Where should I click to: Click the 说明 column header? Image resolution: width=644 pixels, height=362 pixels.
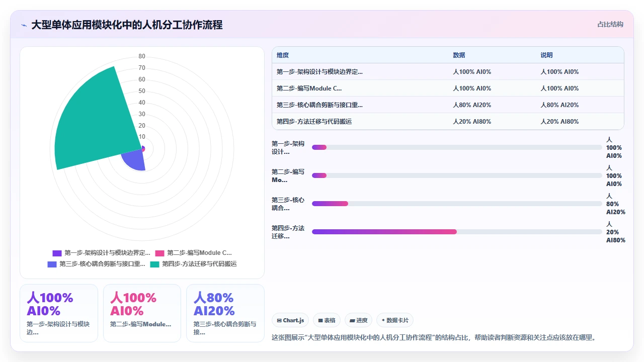tap(546, 55)
